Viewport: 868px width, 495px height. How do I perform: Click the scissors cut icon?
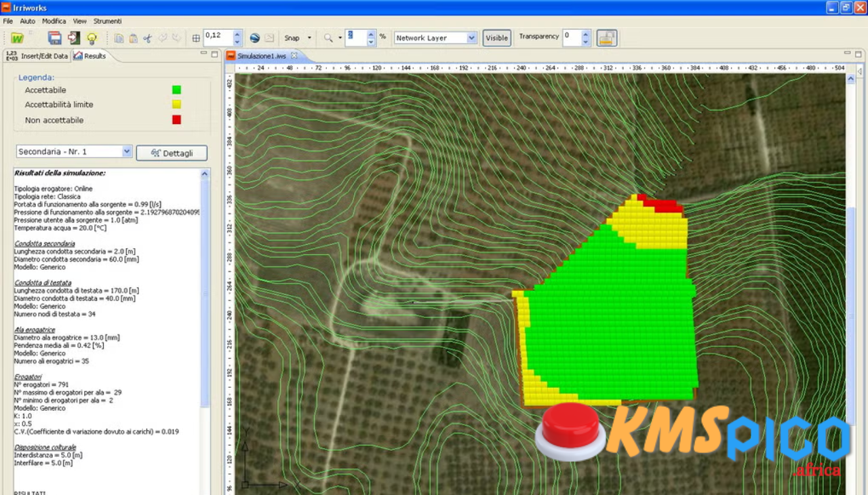coord(147,38)
